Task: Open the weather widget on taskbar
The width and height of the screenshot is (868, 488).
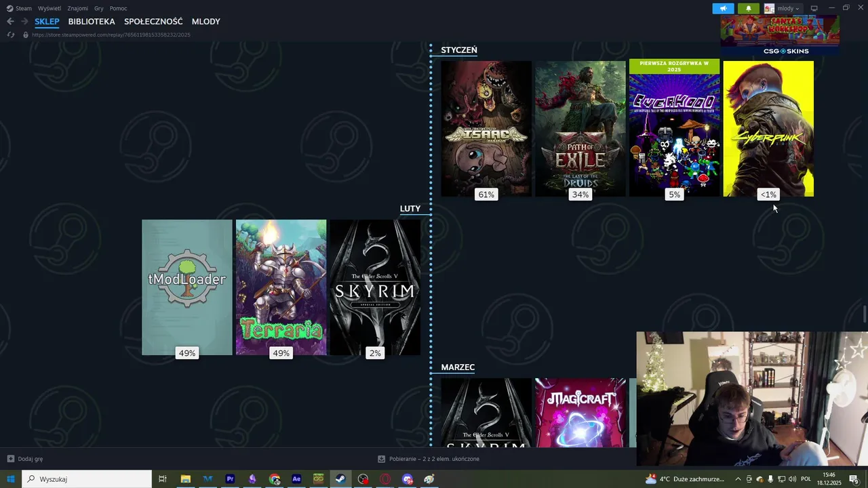Action: coord(685,479)
